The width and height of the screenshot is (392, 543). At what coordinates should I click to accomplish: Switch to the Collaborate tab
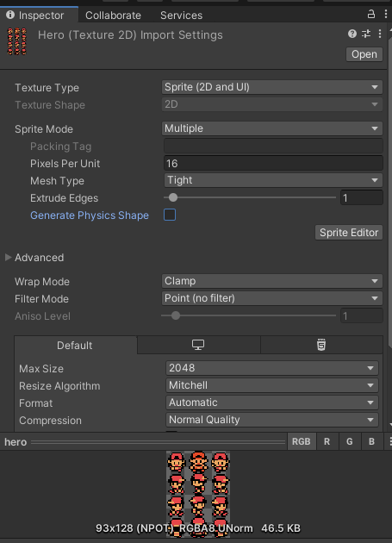pos(113,16)
